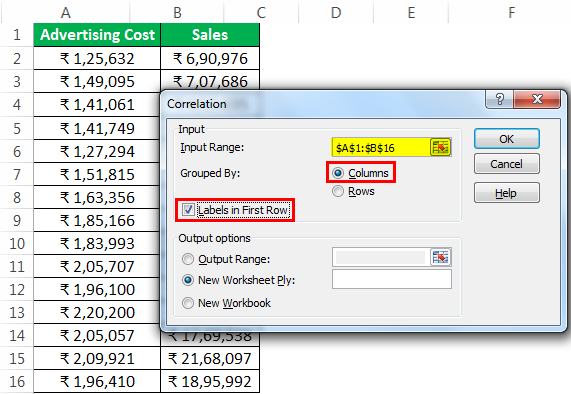Click the Output Range text field
The width and height of the screenshot is (571, 394).
tap(381, 257)
